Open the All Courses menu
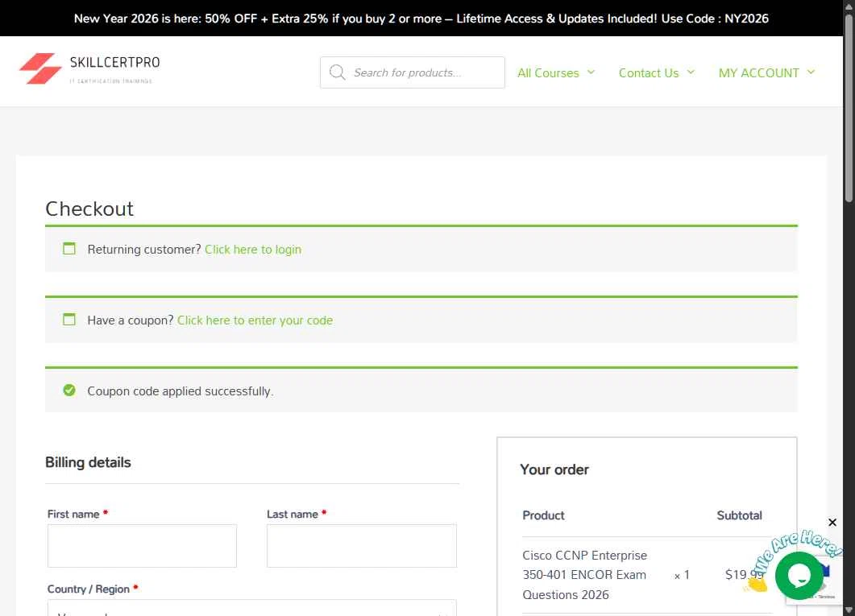 548,73
